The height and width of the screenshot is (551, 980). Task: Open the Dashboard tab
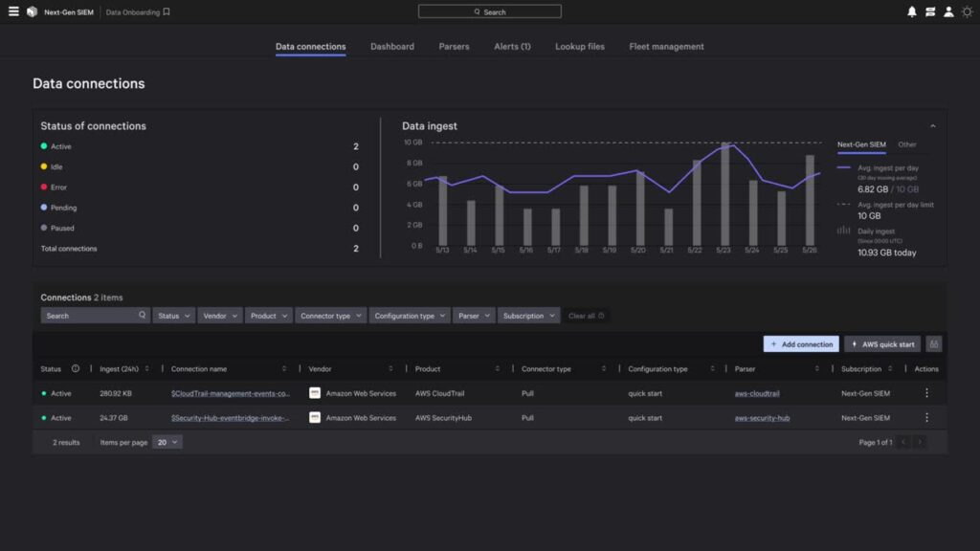click(392, 45)
